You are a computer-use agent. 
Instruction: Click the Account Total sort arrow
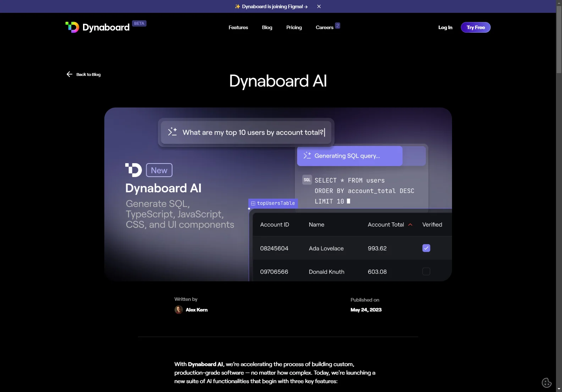pyautogui.click(x=410, y=225)
